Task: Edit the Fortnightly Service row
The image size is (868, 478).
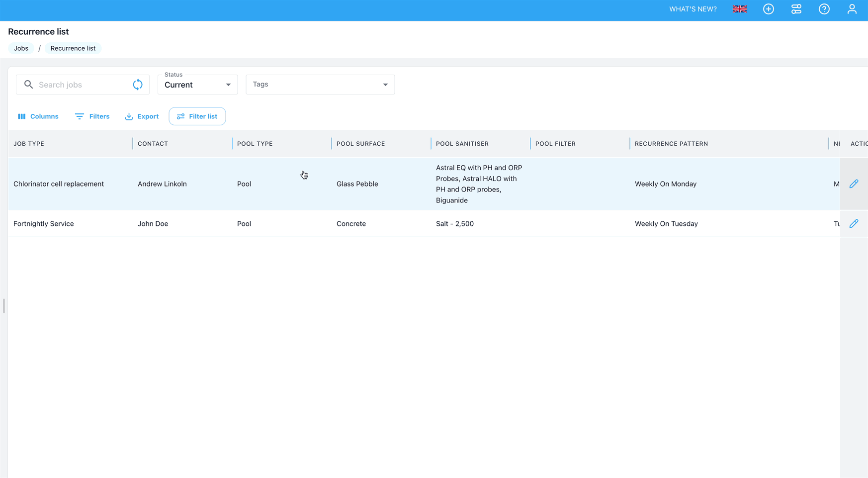Action: coord(854,224)
